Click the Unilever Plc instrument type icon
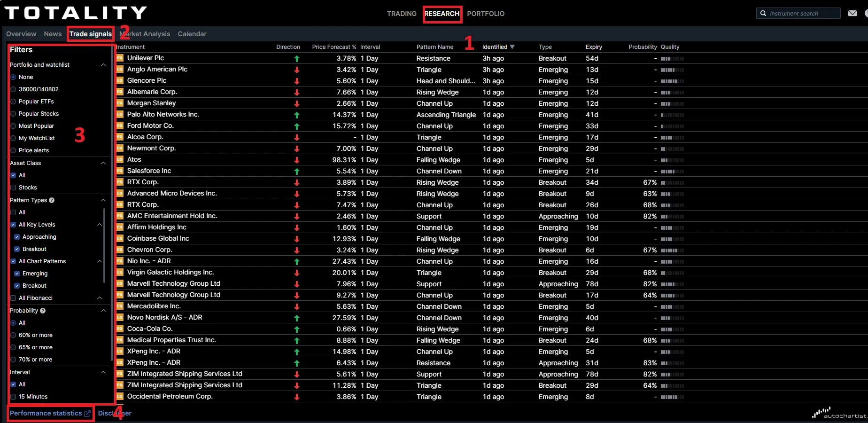Image resolution: width=868 pixels, height=423 pixels. pos(120,58)
